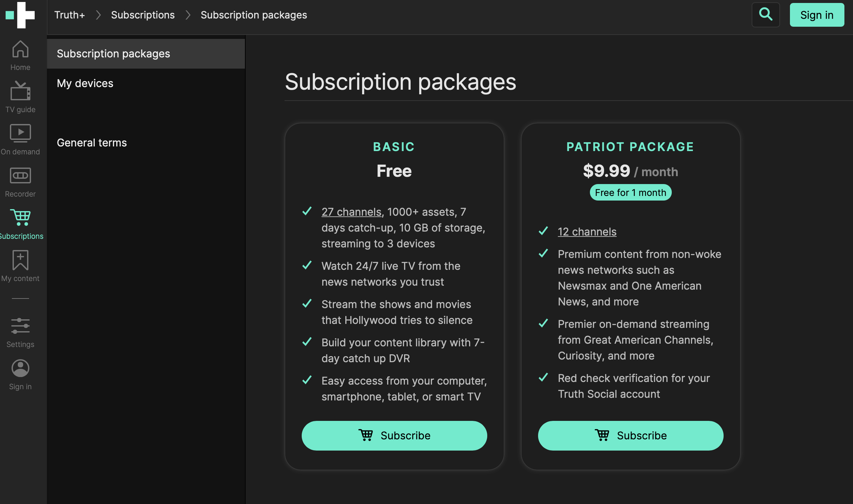Open My content bookmark icon
This screenshot has height=504, width=853.
pyautogui.click(x=20, y=261)
